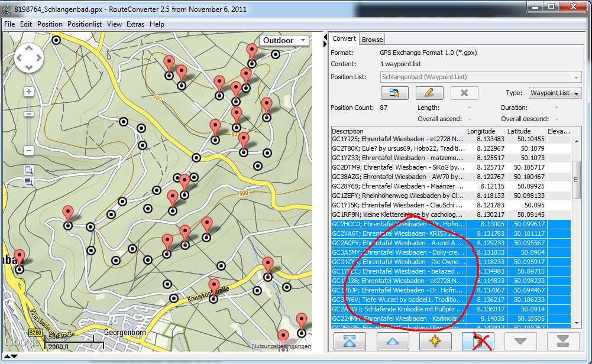This screenshot has width=592, height=364.
Task: Open the Outdoor map type dropdown
Action: pos(284,40)
